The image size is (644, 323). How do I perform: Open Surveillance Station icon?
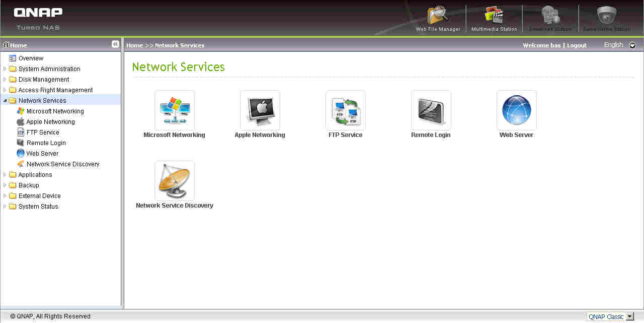[x=606, y=15]
